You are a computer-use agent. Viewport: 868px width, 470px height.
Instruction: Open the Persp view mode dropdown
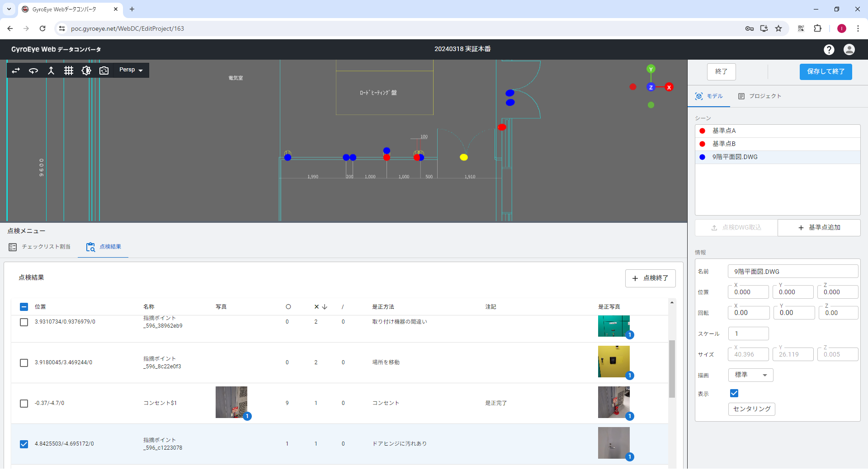(131, 70)
